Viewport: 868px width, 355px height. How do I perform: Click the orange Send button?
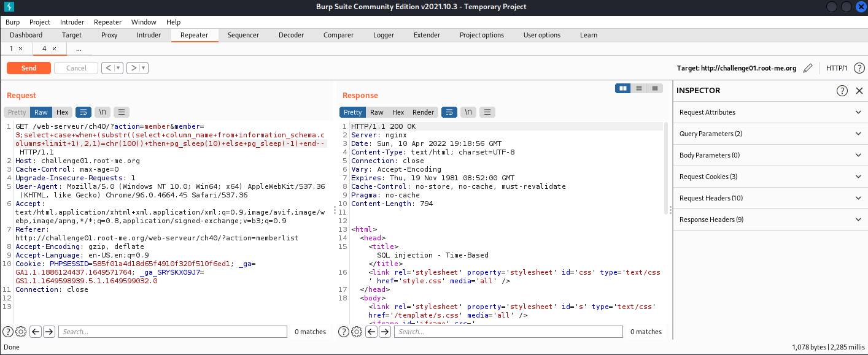click(29, 68)
